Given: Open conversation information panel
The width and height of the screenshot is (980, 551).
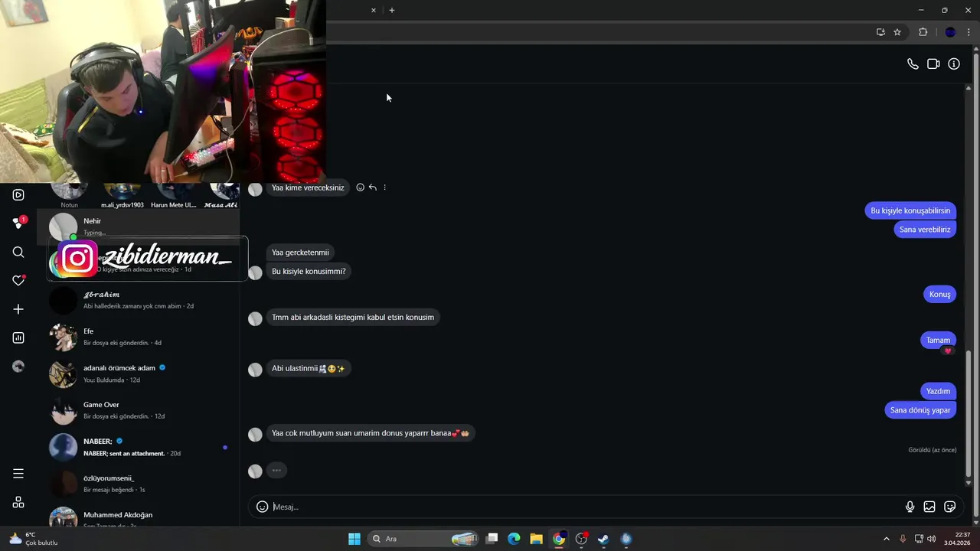Looking at the screenshot, I should pyautogui.click(x=954, y=64).
